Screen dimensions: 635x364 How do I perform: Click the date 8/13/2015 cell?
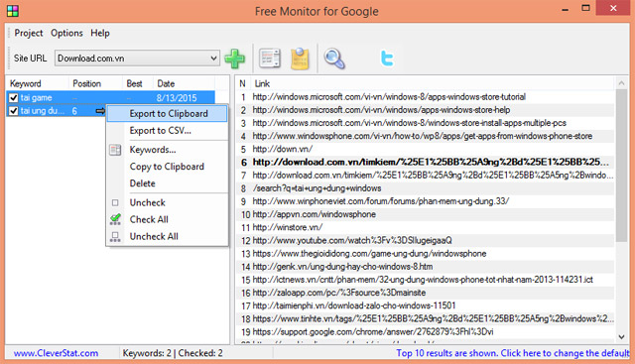pos(177,97)
